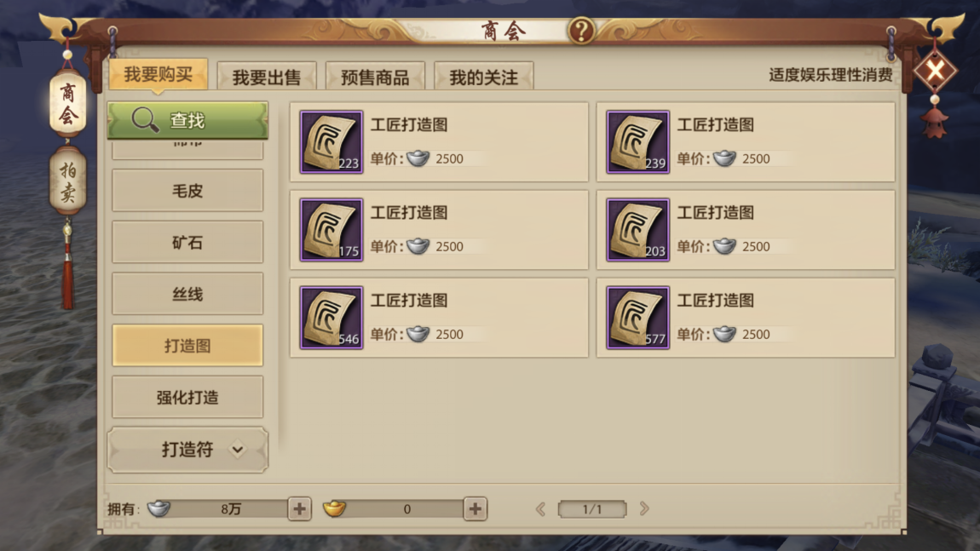Choose the blueprint scroll icon numbered 577
The width and height of the screenshot is (980, 551).
pos(637,318)
